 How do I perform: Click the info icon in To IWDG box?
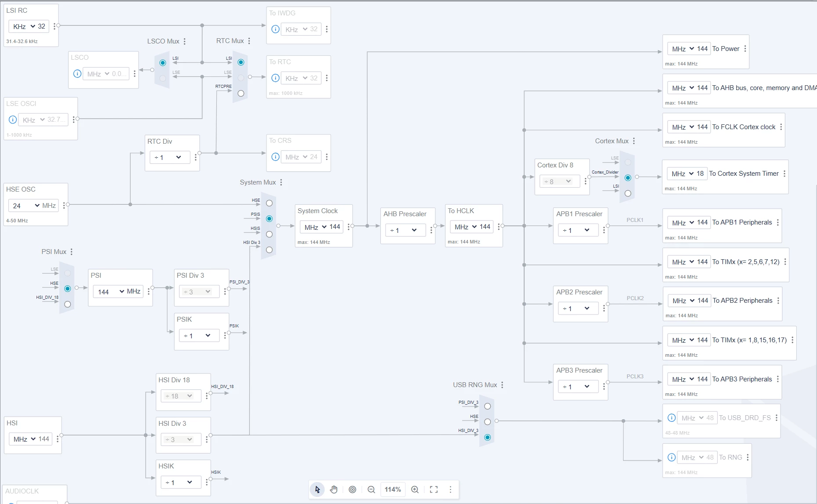click(275, 29)
